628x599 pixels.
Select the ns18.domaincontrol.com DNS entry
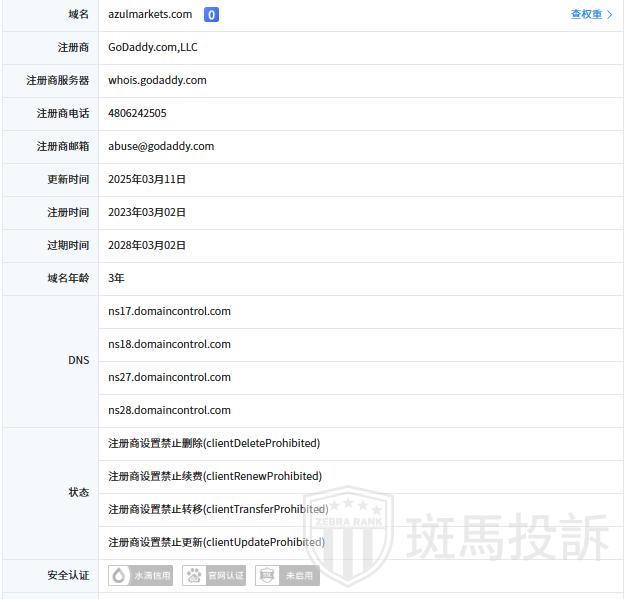click(x=169, y=344)
